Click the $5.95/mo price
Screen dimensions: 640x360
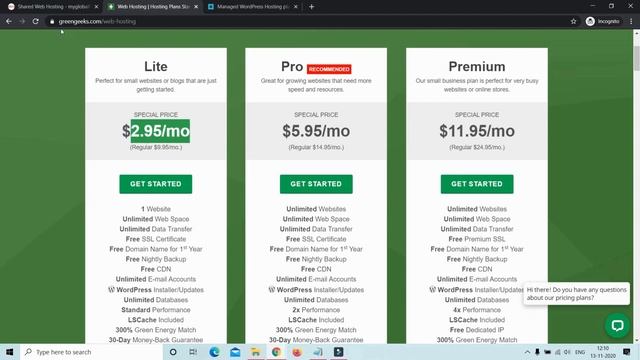[316, 131]
